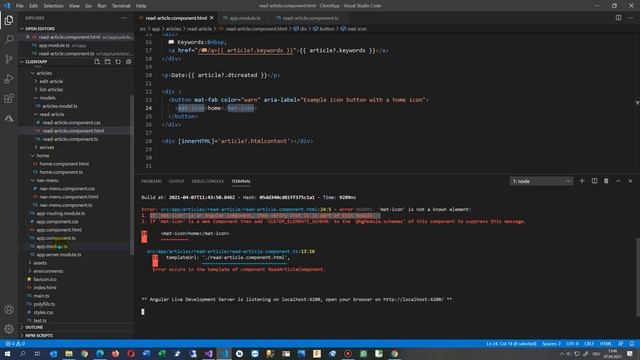Change encoding via UTF-8 status item

point(572,344)
